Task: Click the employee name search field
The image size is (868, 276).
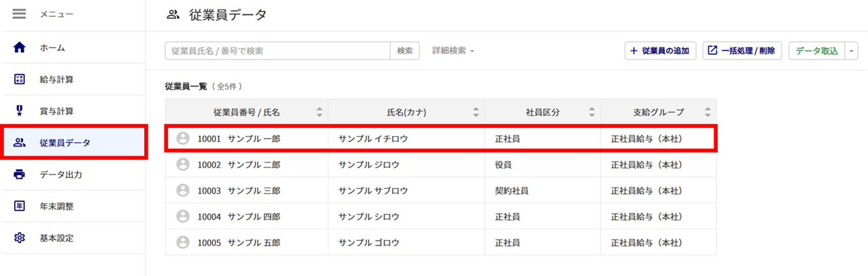Action: [278, 51]
